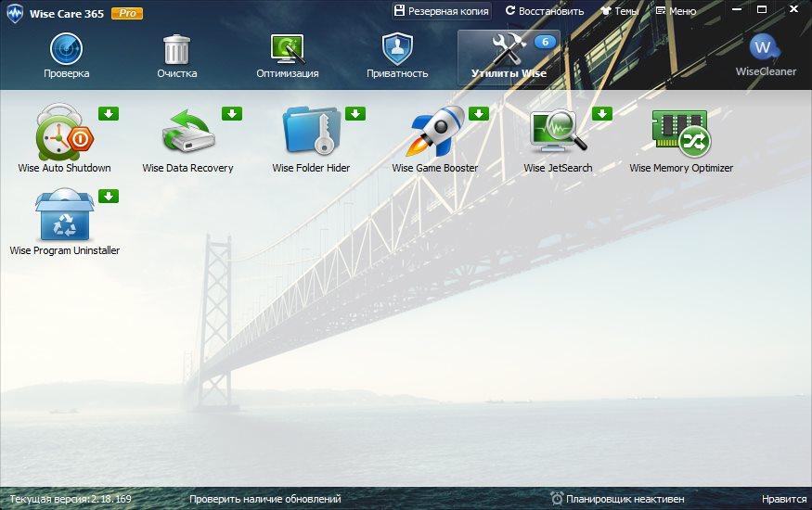This screenshot has height=510, width=812.
Task: Click Восстановить restore button
Action: [x=545, y=11]
